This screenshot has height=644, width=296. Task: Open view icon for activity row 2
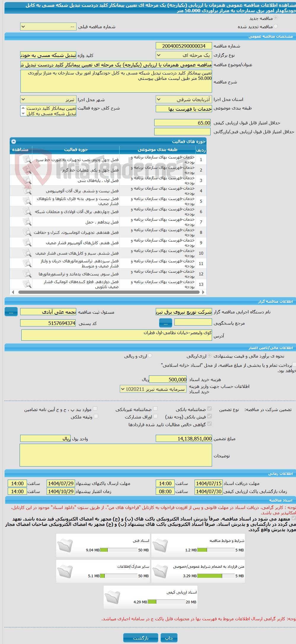click(27, 170)
